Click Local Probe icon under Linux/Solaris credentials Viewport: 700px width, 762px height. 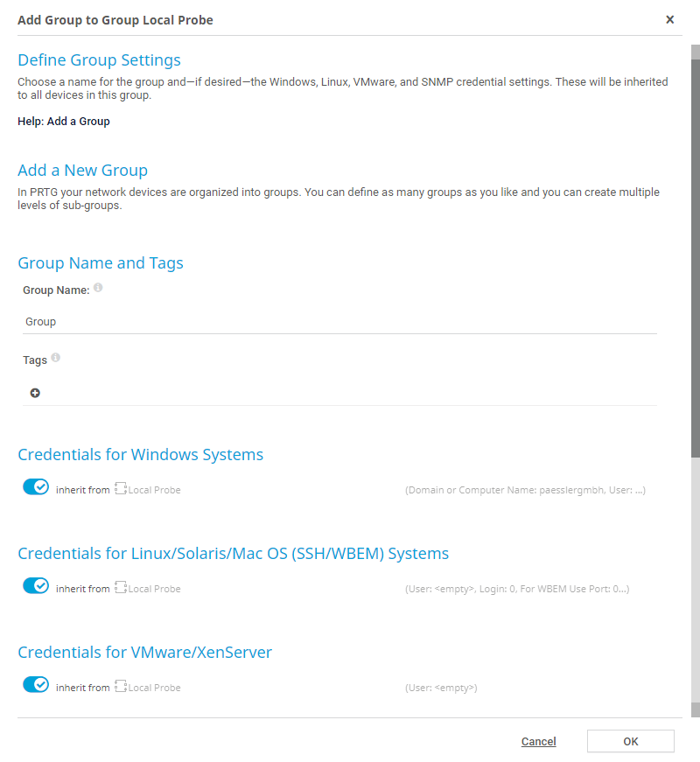click(121, 589)
